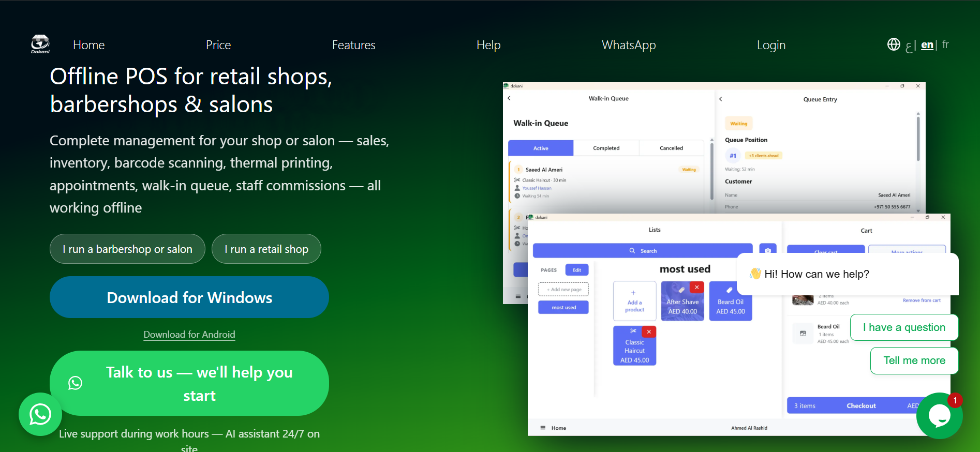Viewport: 980px width, 452px height.
Task: Click the Youssef Hassan staff link
Action: (x=537, y=188)
